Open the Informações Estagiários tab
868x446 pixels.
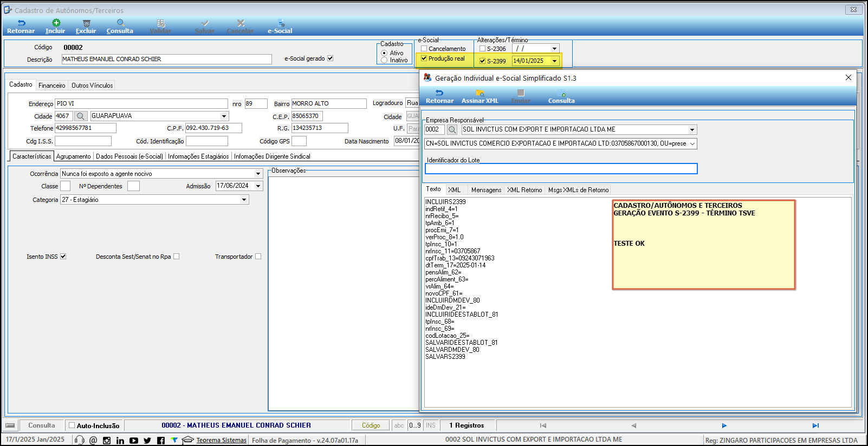[x=198, y=156]
